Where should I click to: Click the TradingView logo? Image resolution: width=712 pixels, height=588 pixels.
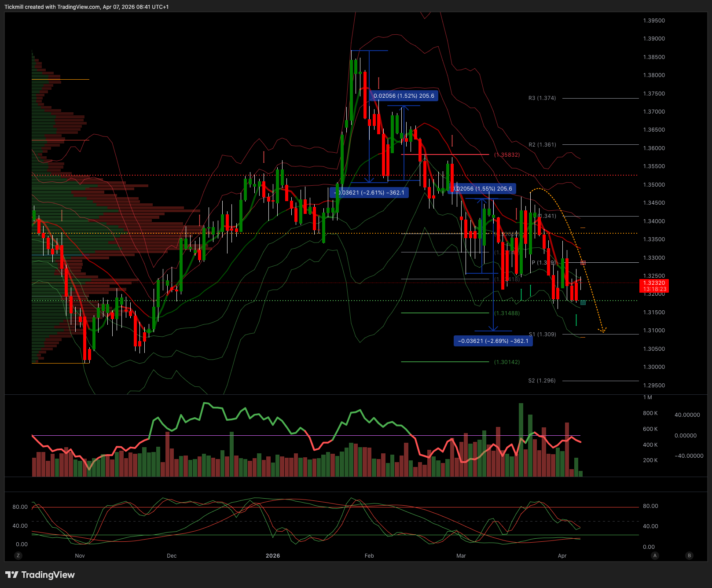point(40,575)
